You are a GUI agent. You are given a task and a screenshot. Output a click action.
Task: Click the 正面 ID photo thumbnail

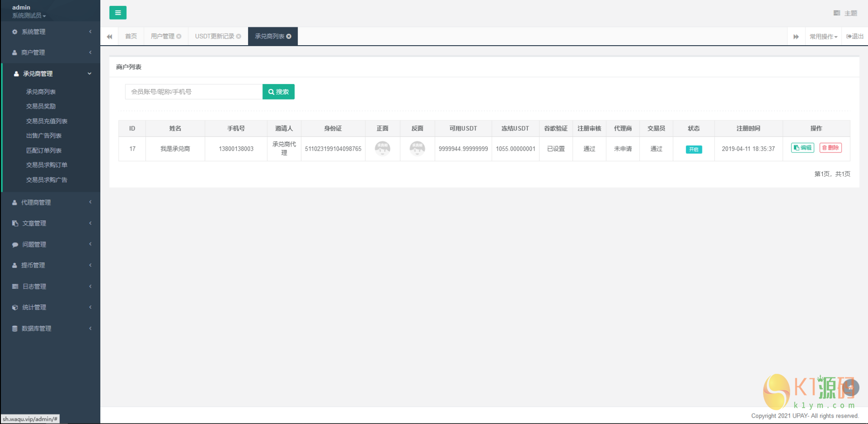[x=383, y=149]
